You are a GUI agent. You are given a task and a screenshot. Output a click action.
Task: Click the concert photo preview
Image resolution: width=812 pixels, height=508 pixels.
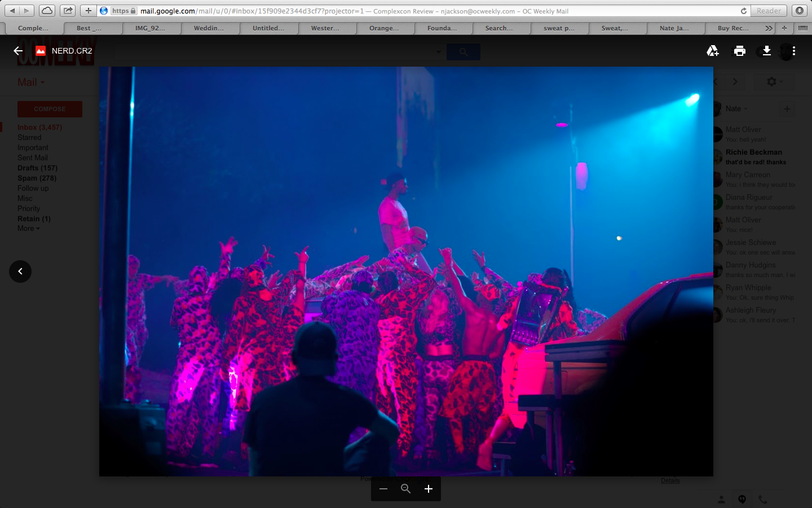coord(406,271)
